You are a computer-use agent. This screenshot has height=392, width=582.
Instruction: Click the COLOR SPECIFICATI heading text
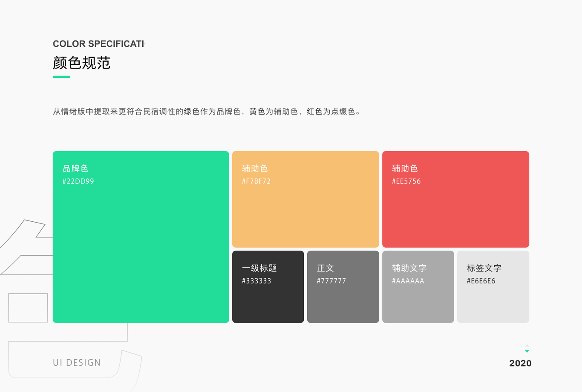tap(98, 44)
